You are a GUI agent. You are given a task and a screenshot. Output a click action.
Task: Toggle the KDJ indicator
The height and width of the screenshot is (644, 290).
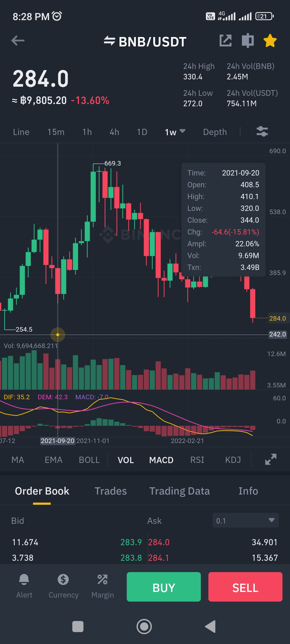pyautogui.click(x=233, y=460)
